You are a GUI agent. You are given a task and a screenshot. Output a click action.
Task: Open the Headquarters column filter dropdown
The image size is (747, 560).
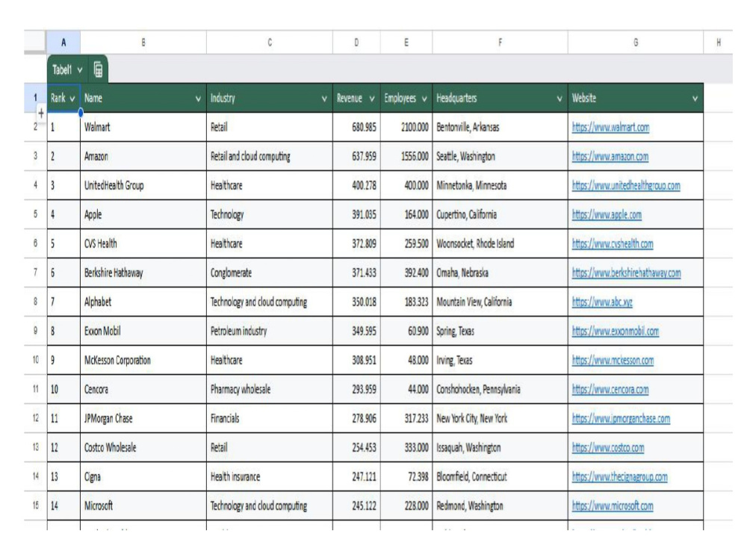tap(560, 99)
